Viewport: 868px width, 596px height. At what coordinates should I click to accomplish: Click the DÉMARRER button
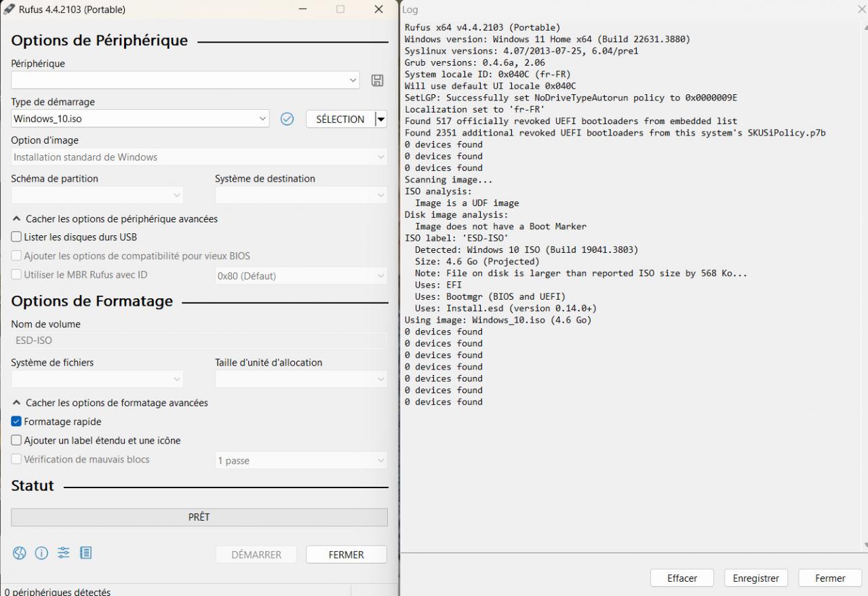coord(256,555)
